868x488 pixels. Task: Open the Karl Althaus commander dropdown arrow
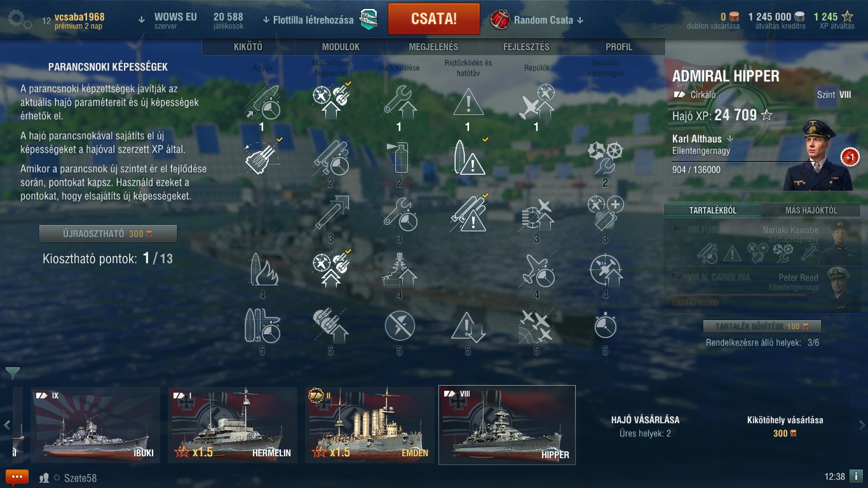coord(730,139)
